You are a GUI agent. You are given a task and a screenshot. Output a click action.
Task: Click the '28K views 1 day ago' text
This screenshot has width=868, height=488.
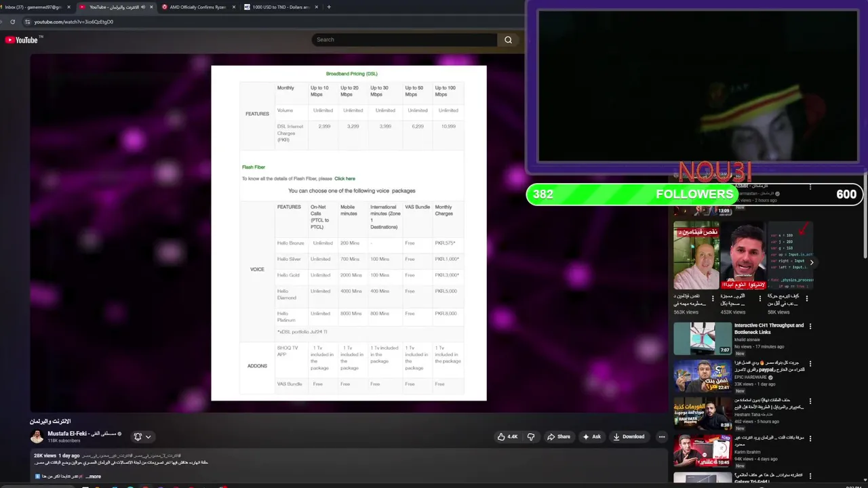(57, 455)
